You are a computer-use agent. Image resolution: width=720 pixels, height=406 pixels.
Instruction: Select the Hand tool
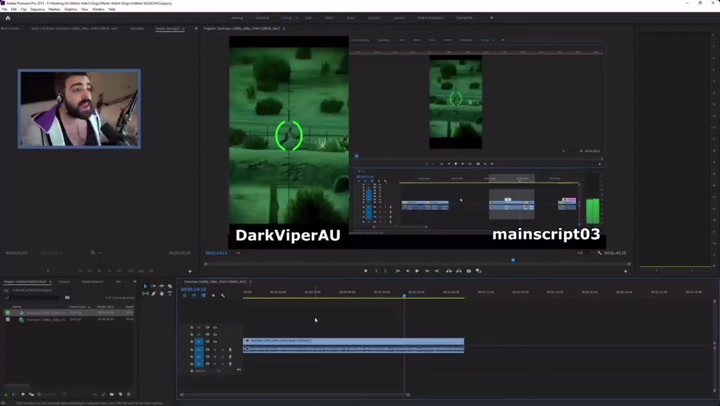click(x=161, y=293)
